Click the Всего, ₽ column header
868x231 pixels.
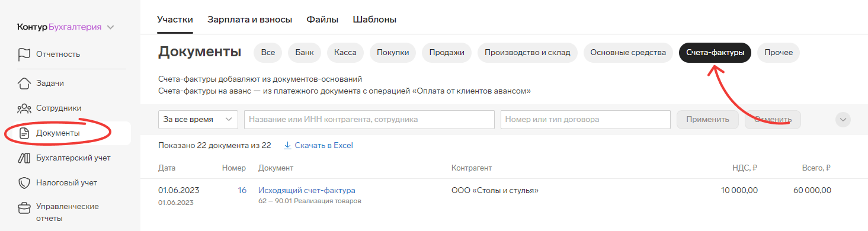click(816, 168)
